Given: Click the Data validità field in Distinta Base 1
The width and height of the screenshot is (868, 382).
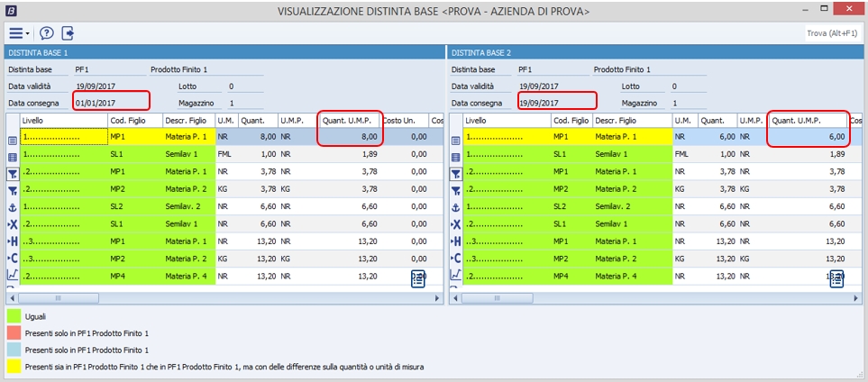Looking at the screenshot, I should point(108,86).
